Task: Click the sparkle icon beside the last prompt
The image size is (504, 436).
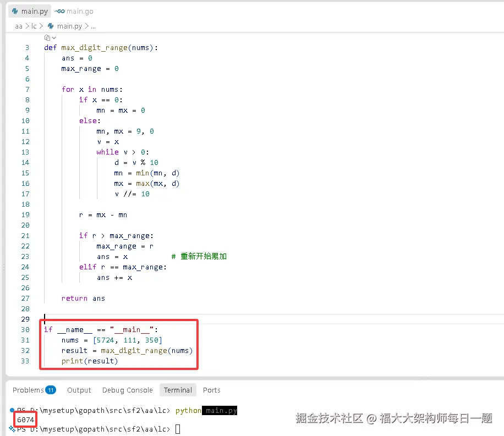Action: click(x=12, y=428)
